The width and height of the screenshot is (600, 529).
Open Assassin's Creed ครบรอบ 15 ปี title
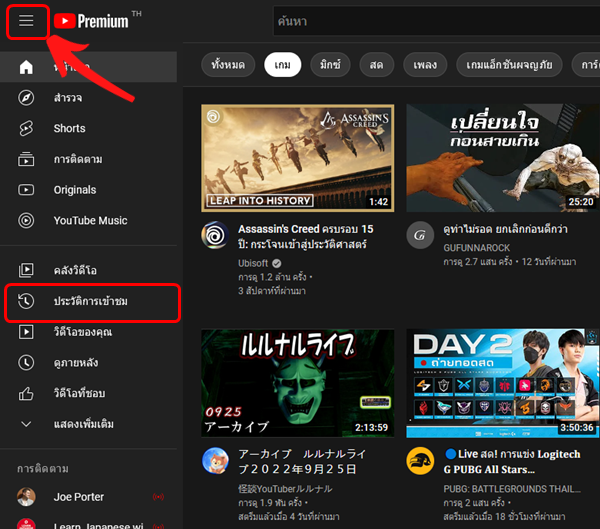click(x=305, y=237)
